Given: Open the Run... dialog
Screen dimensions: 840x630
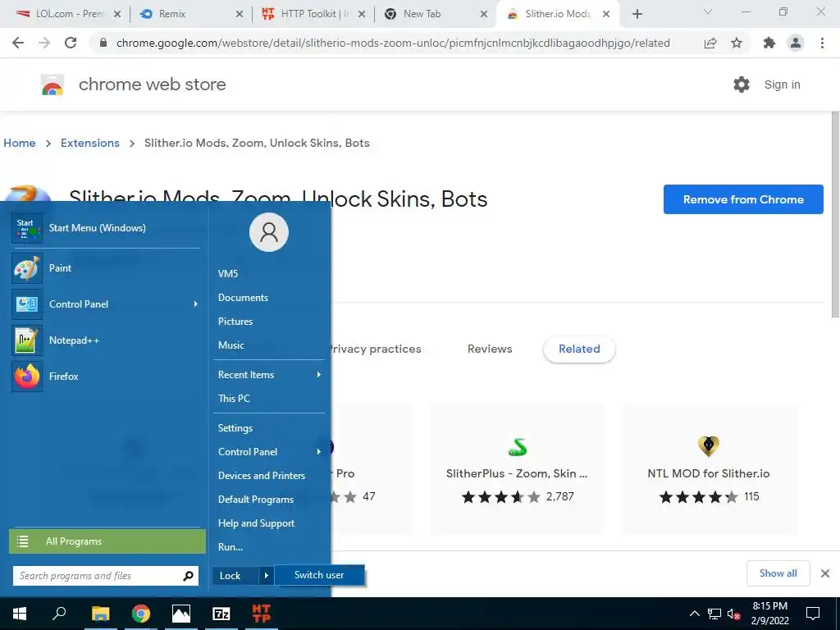Looking at the screenshot, I should tap(231, 547).
